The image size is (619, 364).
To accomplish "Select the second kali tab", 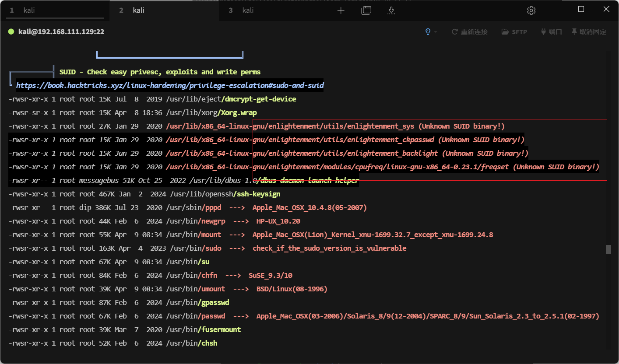I will (x=164, y=10).
